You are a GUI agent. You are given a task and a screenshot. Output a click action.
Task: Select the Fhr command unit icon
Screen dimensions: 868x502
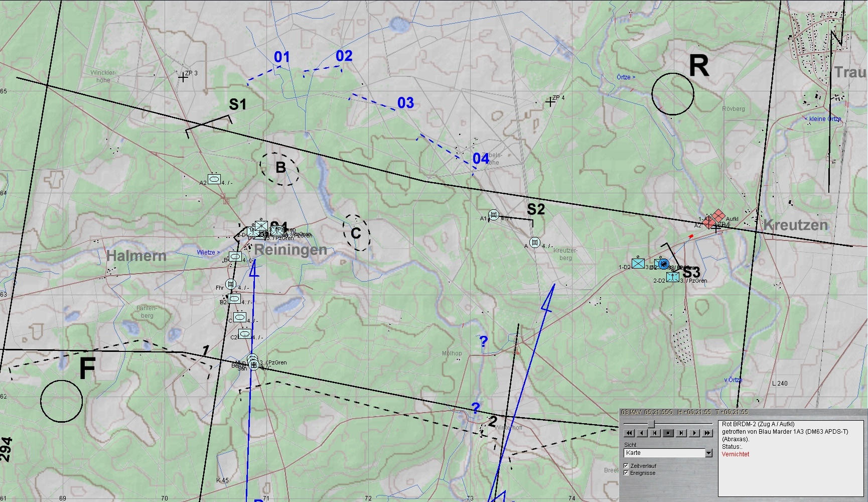[231, 284]
